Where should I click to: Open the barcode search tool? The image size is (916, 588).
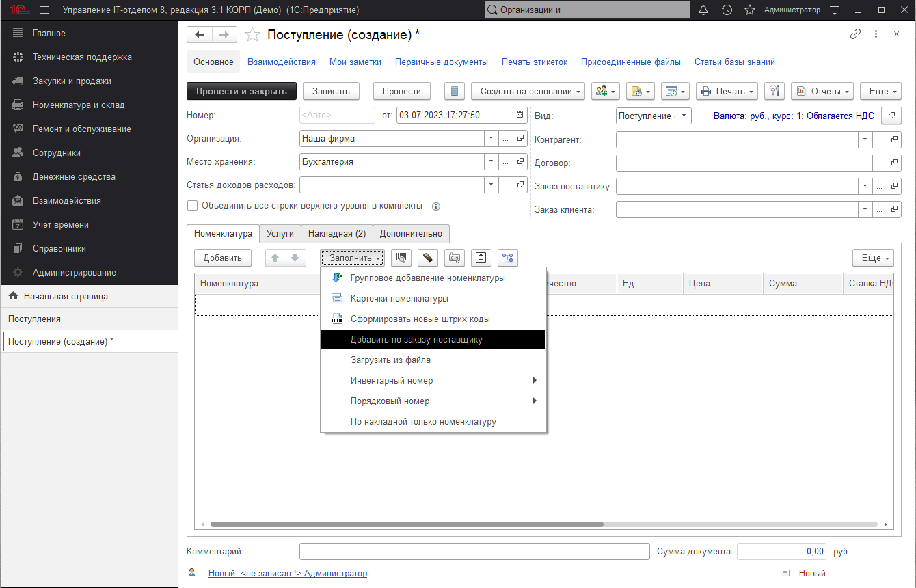click(x=401, y=258)
